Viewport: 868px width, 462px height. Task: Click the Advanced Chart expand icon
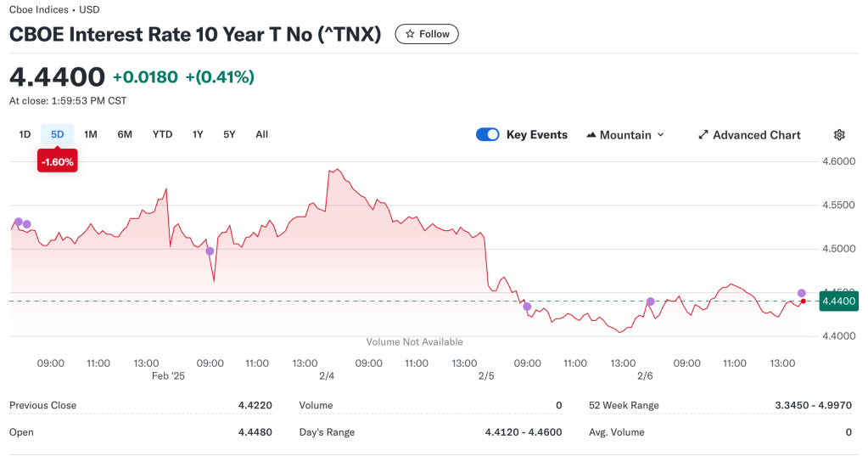coord(703,135)
